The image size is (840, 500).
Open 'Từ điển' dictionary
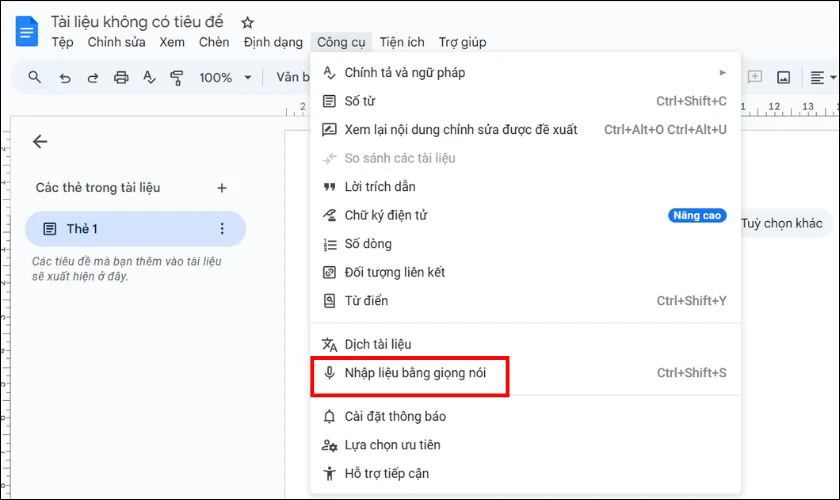526,301
